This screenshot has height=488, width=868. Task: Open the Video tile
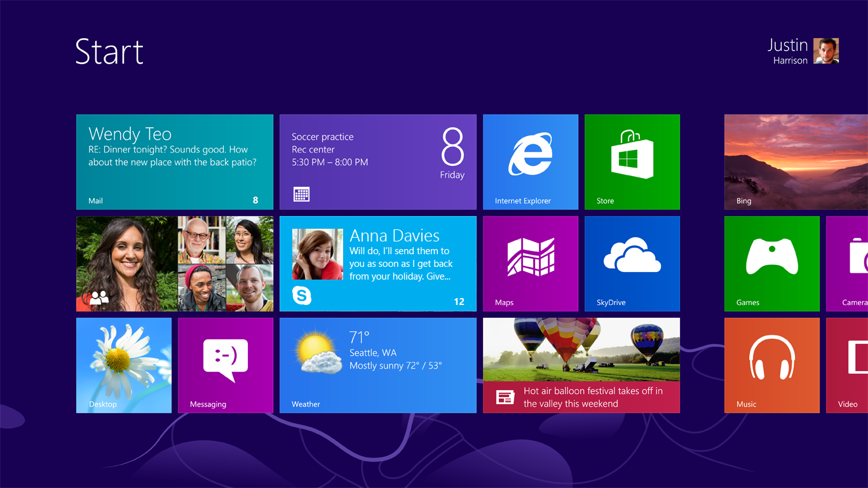coord(848,365)
